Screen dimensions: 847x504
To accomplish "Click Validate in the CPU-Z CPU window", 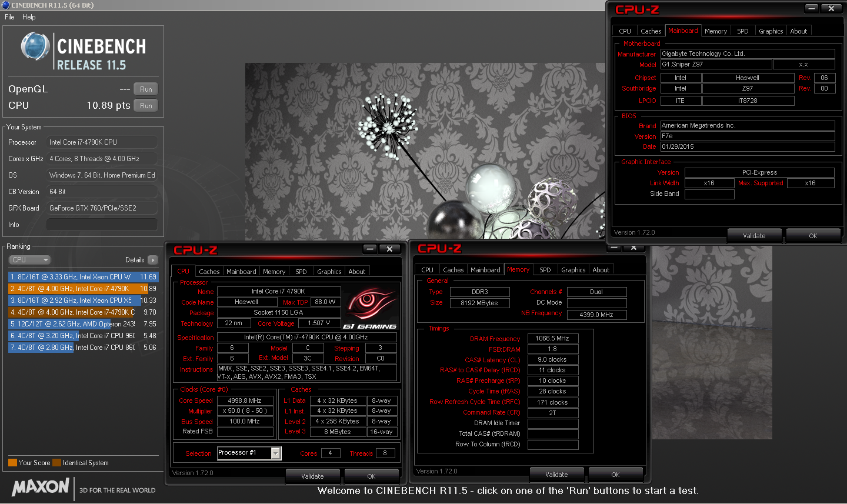I will (x=312, y=476).
